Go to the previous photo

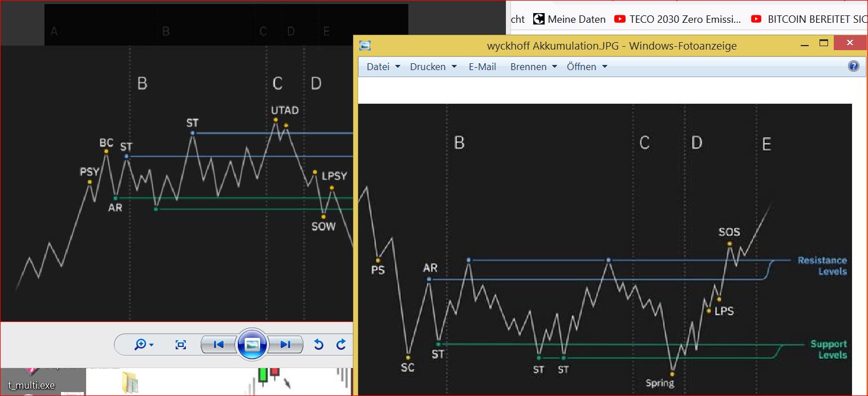click(218, 344)
